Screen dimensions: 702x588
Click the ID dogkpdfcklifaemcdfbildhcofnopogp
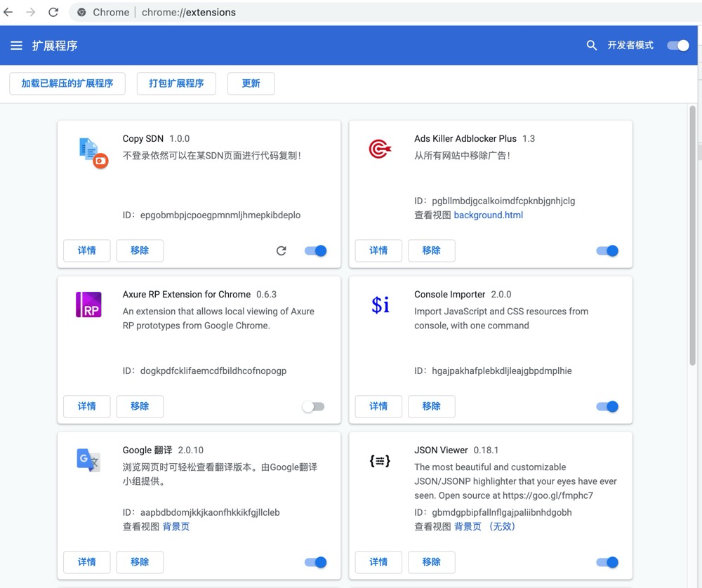[x=213, y=371]
